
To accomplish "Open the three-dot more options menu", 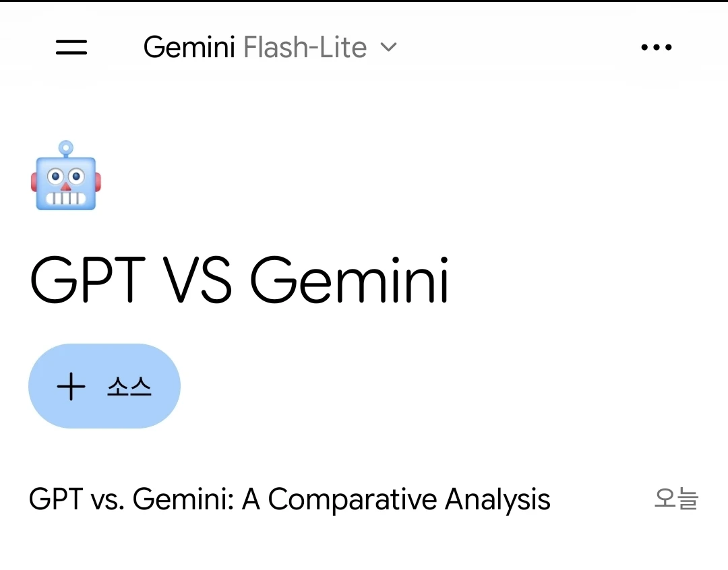I will point(656,47).
